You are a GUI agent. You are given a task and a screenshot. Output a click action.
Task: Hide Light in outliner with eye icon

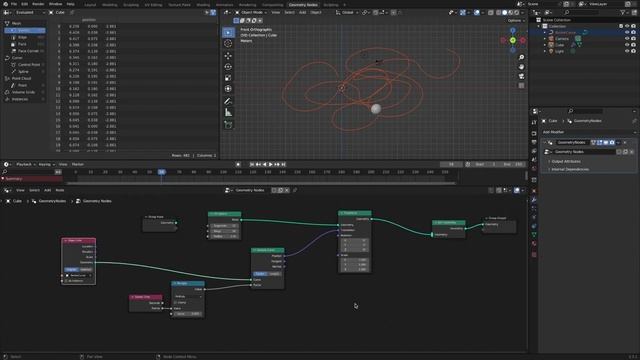pyautogui.click(x=627, y=51)
